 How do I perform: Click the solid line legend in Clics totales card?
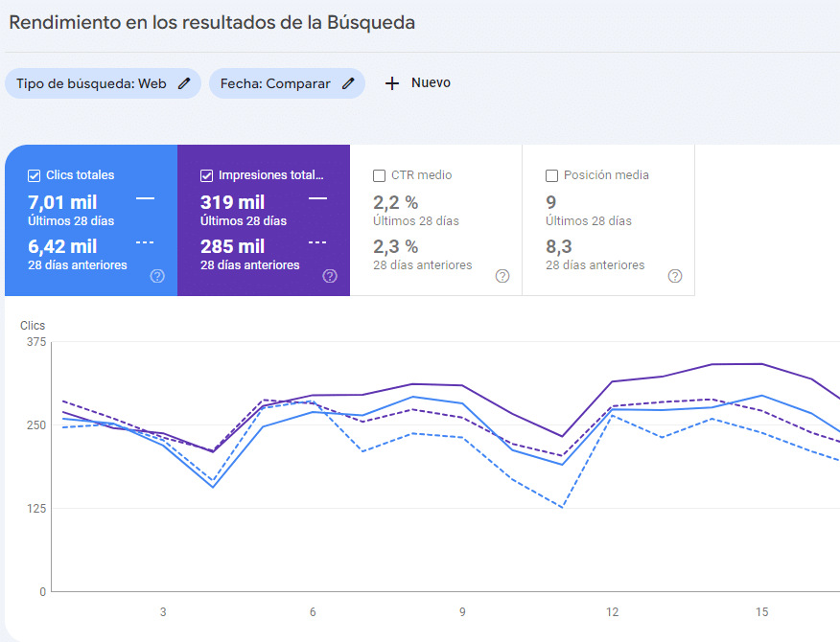(145, 198)
